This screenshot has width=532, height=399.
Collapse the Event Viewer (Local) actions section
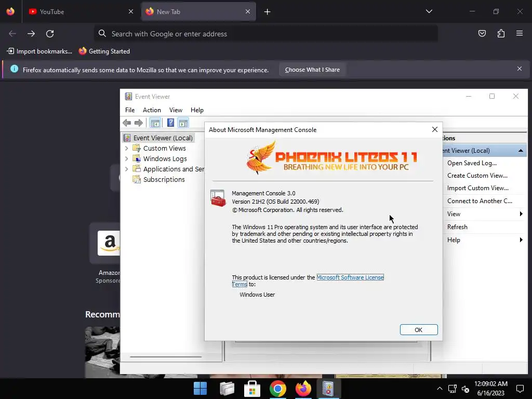click(521, 151)
